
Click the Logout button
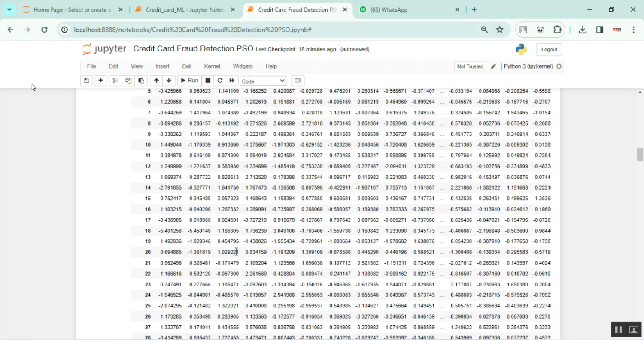pyautogui.click(x=549, y=50)
